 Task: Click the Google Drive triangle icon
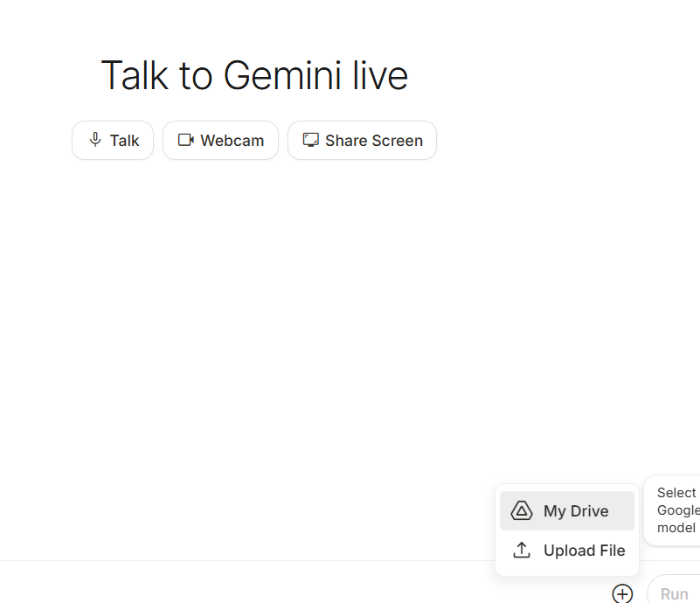pos(522,511)
